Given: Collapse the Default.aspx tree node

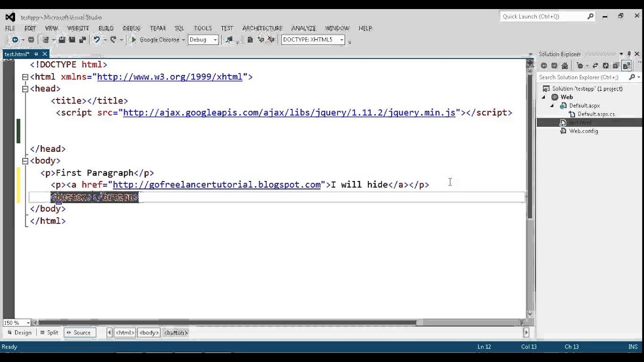Looking at the screenshot, I should [x=551, y=106].
